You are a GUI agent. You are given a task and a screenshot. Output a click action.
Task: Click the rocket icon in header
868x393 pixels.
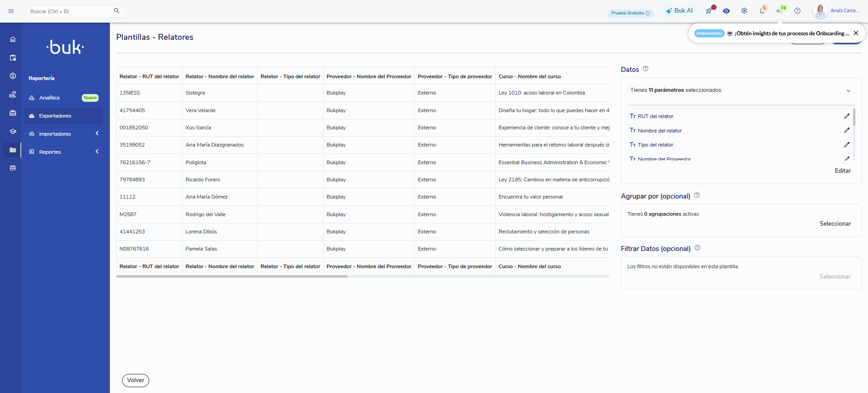coord(709,11)
